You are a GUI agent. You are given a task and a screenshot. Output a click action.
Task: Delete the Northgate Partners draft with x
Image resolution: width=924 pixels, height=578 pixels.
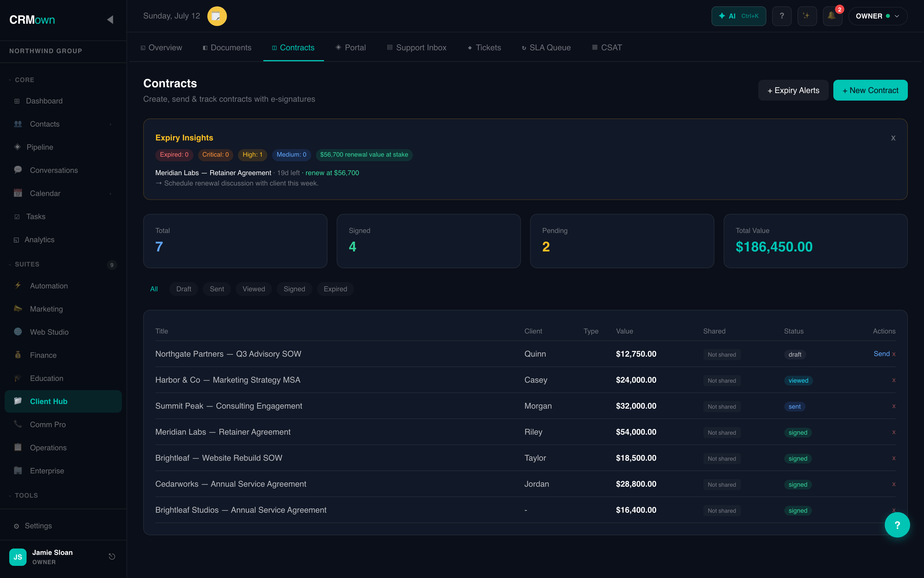pyautogui.click(x=894, y=354)
